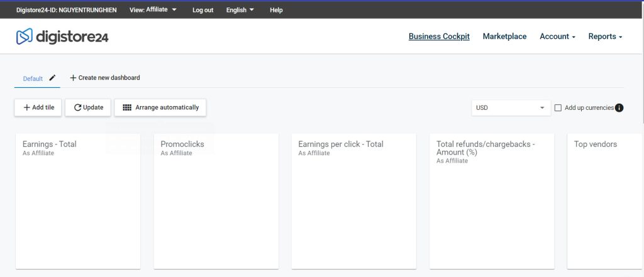
Task: Click the refresh icon on Update button
Action: (77, 107)
